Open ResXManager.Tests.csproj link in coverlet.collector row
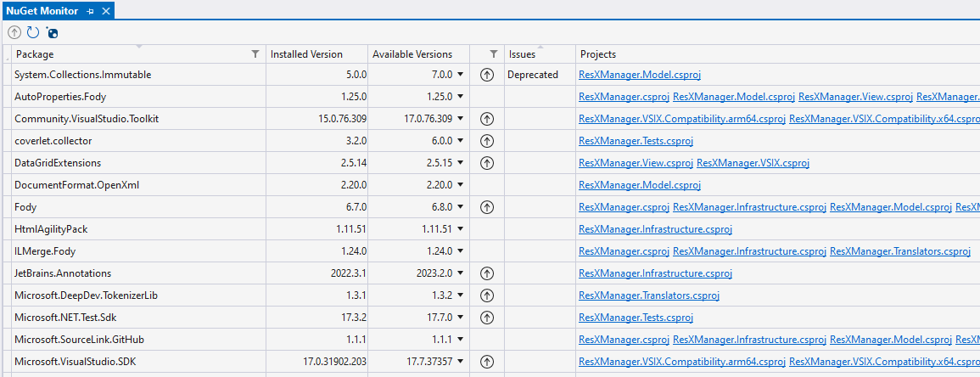The image size is (980, 377). coord(636,141)
